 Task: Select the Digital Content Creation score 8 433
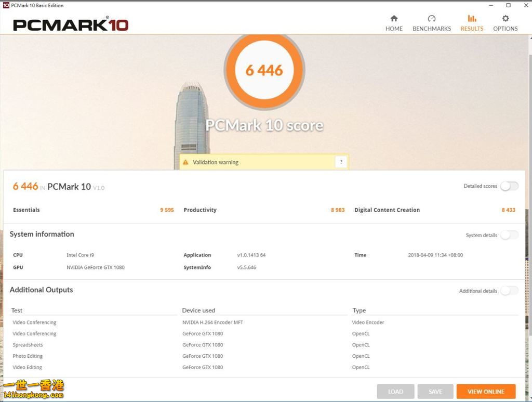click(508, 210)
